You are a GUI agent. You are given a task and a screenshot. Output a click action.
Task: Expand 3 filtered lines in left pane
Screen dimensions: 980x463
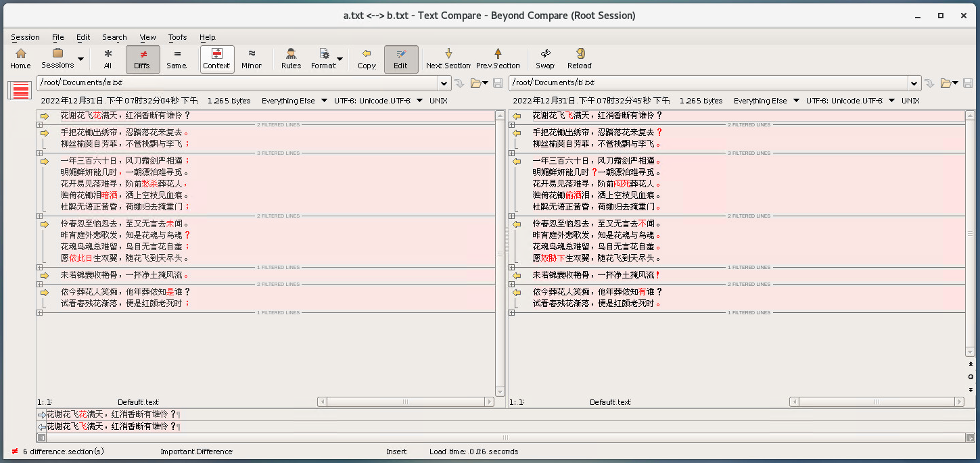[40, 153]
